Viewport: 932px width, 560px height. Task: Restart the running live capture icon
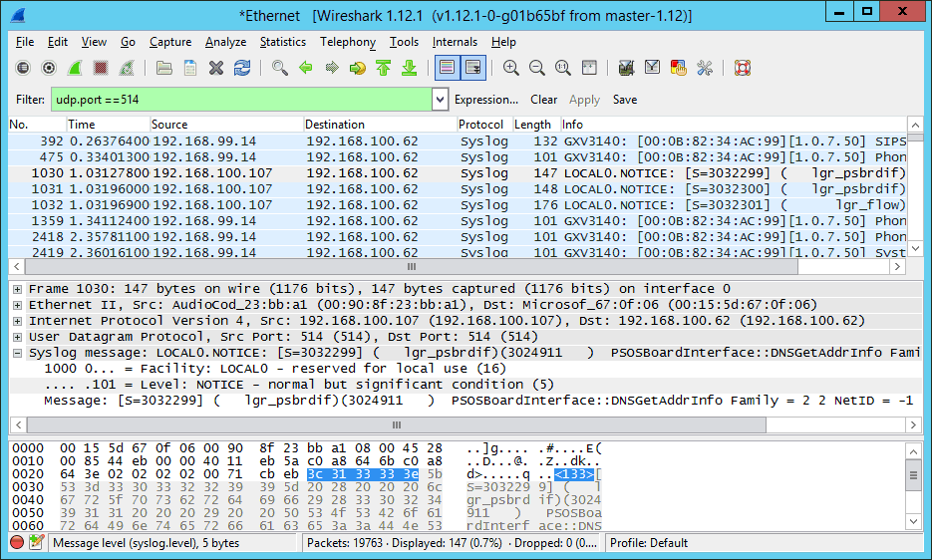pyautogui.click(x=127, y=68)
